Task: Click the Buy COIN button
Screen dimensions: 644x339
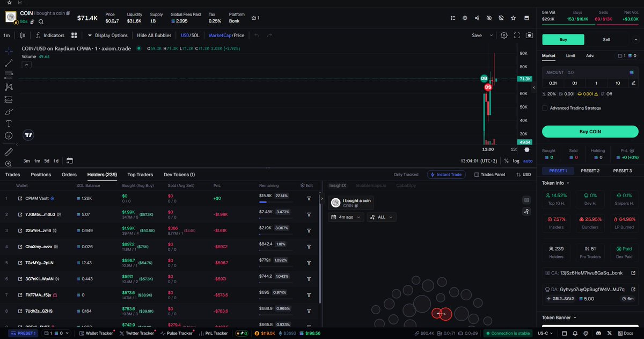Action: pyautogui.click(x=590, y=132)
